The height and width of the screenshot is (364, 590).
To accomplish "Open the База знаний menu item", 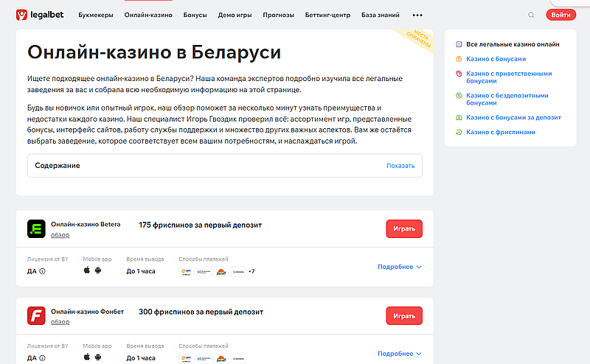I will (x=381, y=15).
